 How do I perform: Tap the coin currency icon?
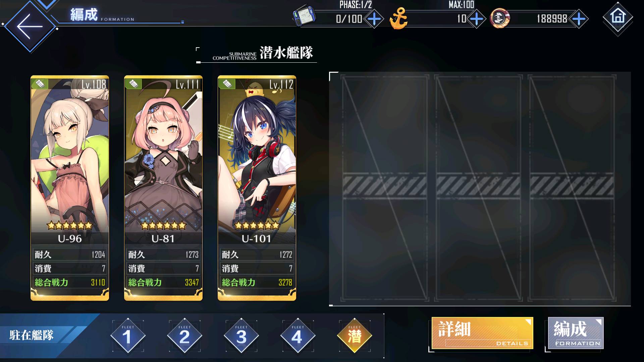pyautogui.click(x=500, y=18)
